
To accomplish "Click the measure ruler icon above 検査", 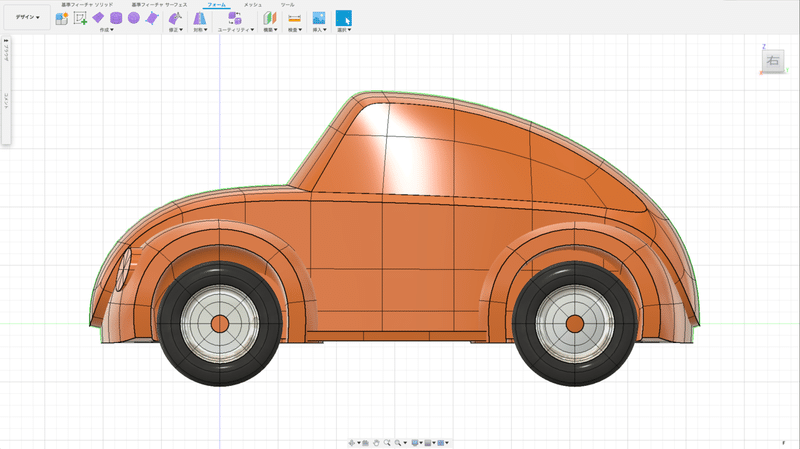I will coord(294,18).
